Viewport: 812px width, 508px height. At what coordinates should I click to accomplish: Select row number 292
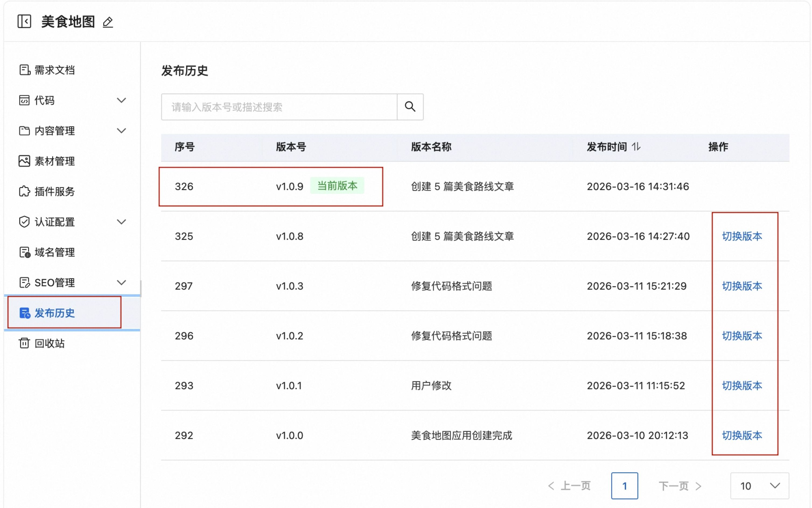[184, 435]
